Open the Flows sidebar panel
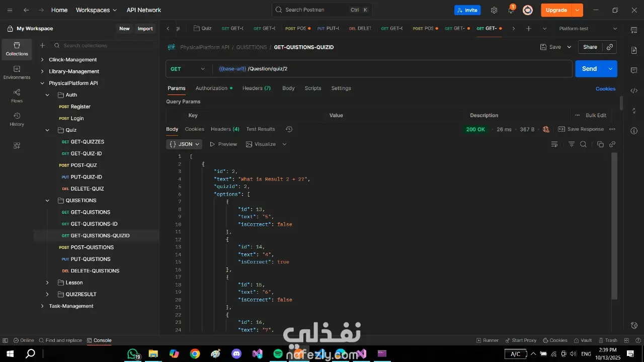This screenshot has width=644, height=362. [x=17, y=96]
